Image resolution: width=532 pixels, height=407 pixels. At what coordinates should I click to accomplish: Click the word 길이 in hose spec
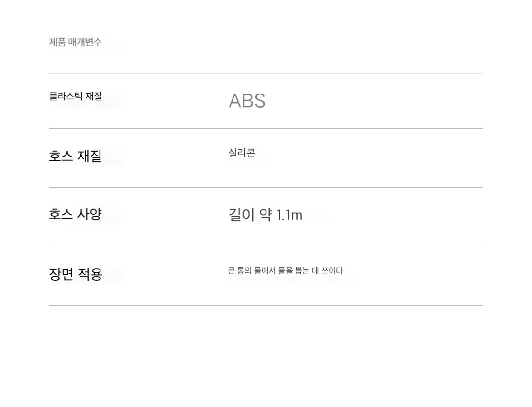coord(241,215)
